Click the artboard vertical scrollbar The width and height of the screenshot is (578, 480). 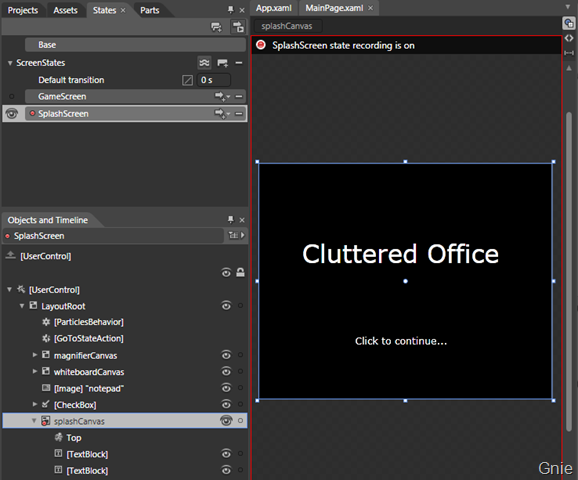pyautogui.click(x=569, y=271)
